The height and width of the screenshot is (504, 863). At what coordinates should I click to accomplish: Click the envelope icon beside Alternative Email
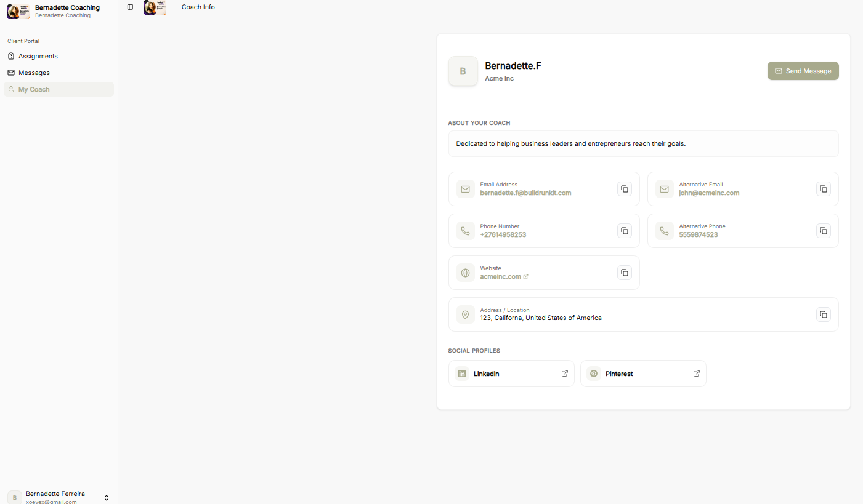[665, 189]
